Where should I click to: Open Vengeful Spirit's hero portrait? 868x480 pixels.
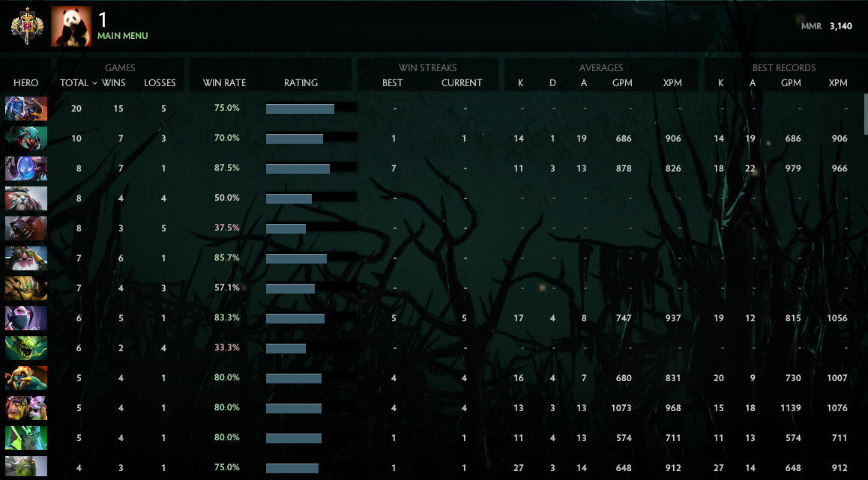point(25,438)
